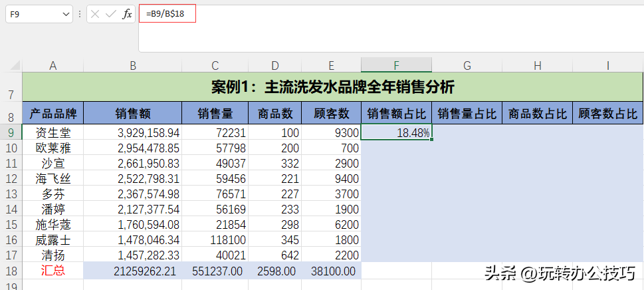
Task: Click the 顾客数占比 header cell
Action: [608, 113]
